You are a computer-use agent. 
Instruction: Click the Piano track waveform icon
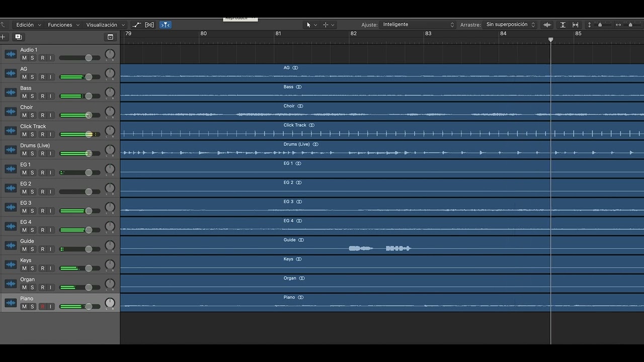coord(11,303)
